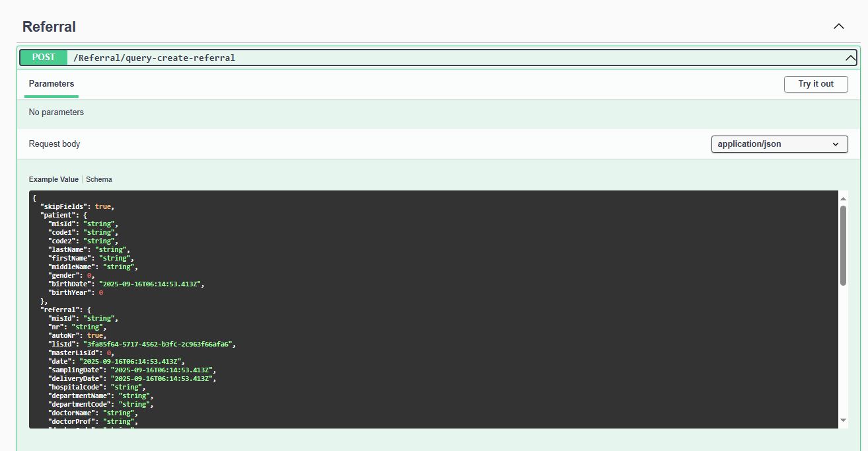
Task: Collapse the Referral section with top chevron
Action: click(838, 26)
